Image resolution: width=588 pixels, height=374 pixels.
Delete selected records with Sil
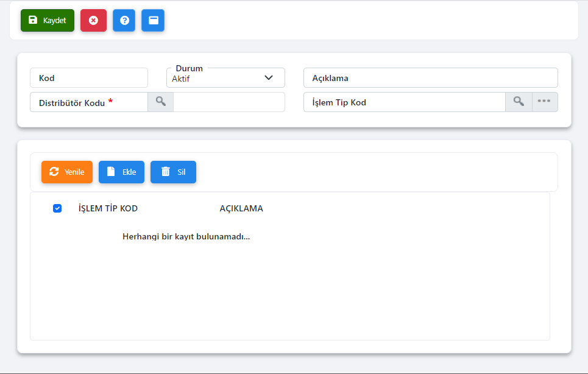(173, 172)
